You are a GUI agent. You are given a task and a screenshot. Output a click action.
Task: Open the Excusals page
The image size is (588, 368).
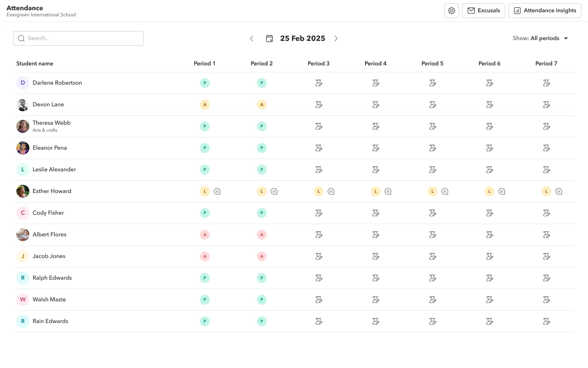pos(483,10)
